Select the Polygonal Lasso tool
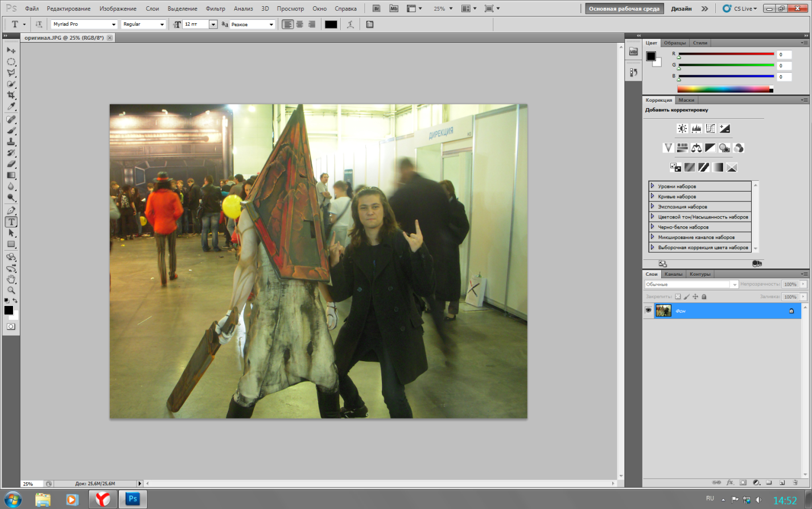Image resolution: width=812 pixels, height=509 pixels. coord(11,73)
